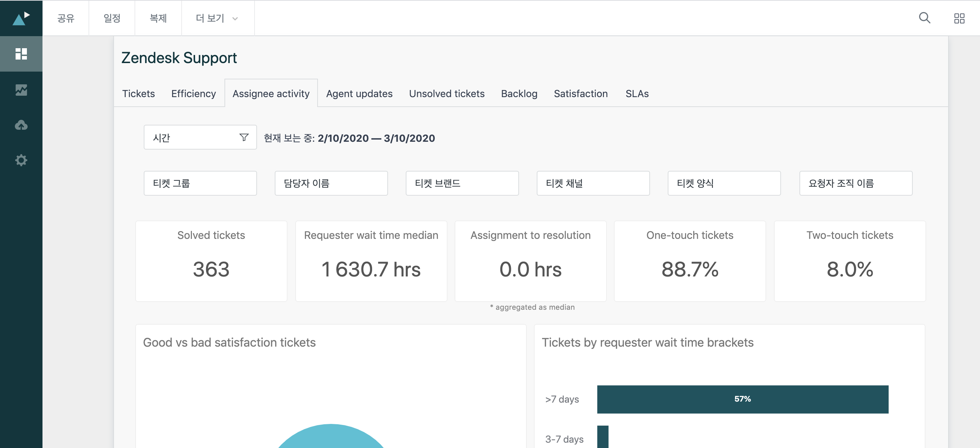Click the 3-7 days bar
The height and width of the screenshot is (448, 980).
pos(603,437)
